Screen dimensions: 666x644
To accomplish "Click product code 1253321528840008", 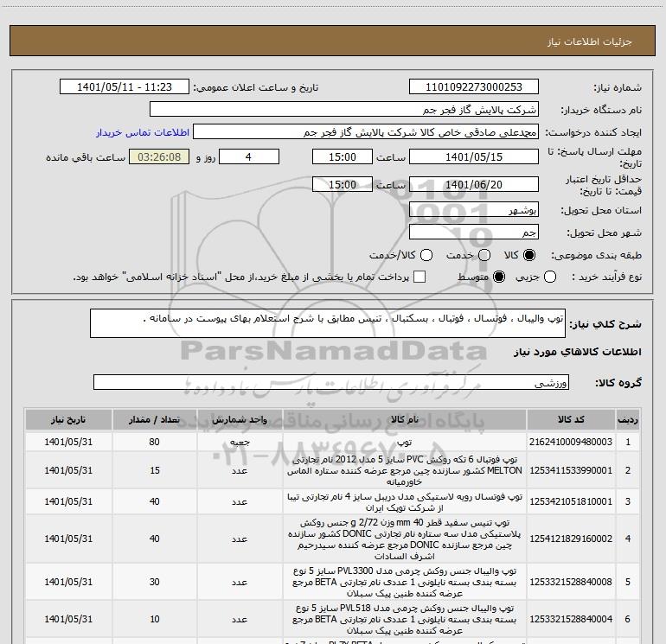I will point(571,582).
